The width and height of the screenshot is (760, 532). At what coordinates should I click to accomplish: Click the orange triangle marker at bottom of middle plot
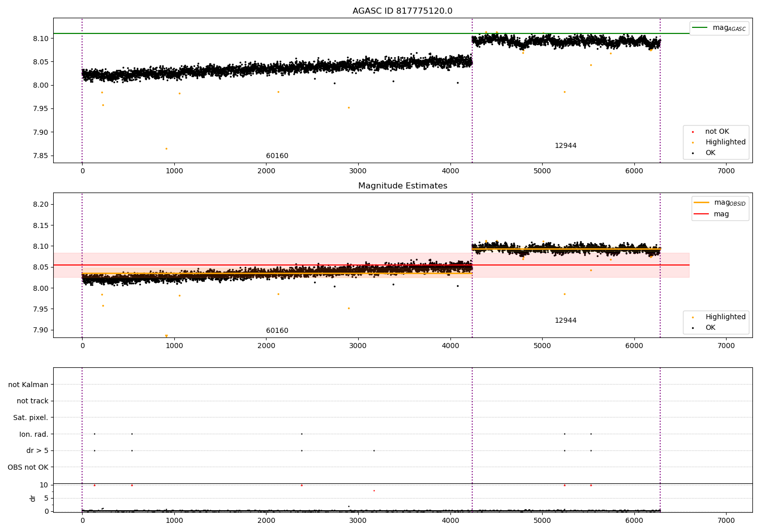pos(166,336)
